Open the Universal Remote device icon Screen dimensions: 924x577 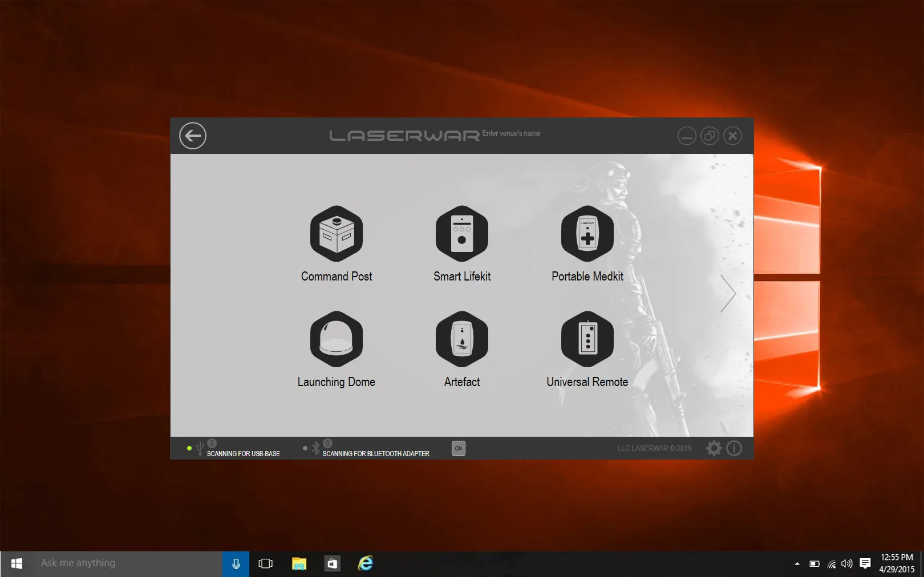click(x=587, y=339)
